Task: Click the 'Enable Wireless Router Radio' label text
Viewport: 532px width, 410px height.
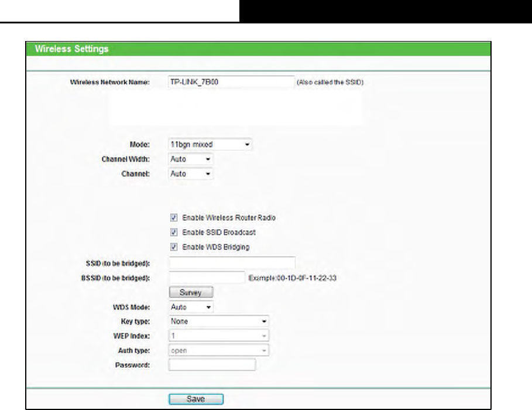Action: (x=229, y=218)
